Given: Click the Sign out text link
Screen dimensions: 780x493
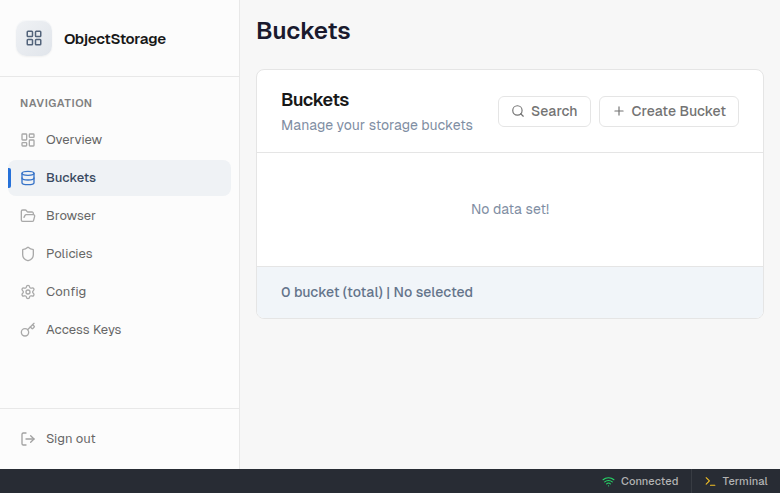Looking at the screenshot, I should [71, 439].
